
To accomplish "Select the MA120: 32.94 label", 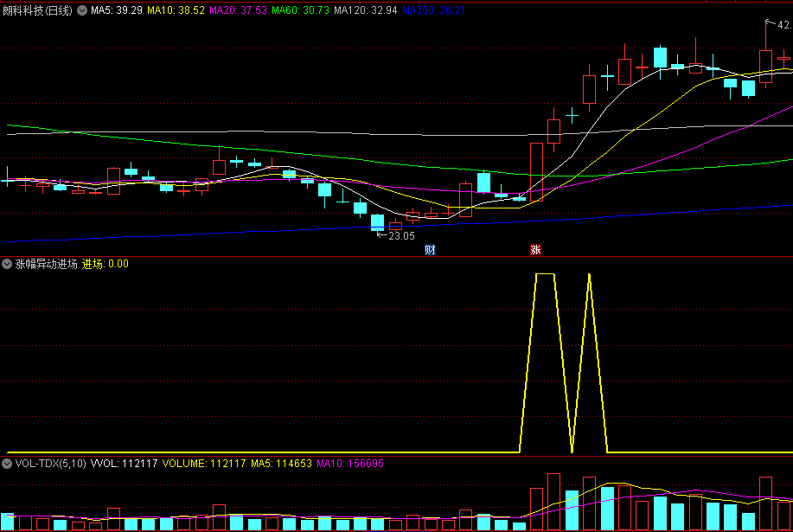I will (366, 10).
